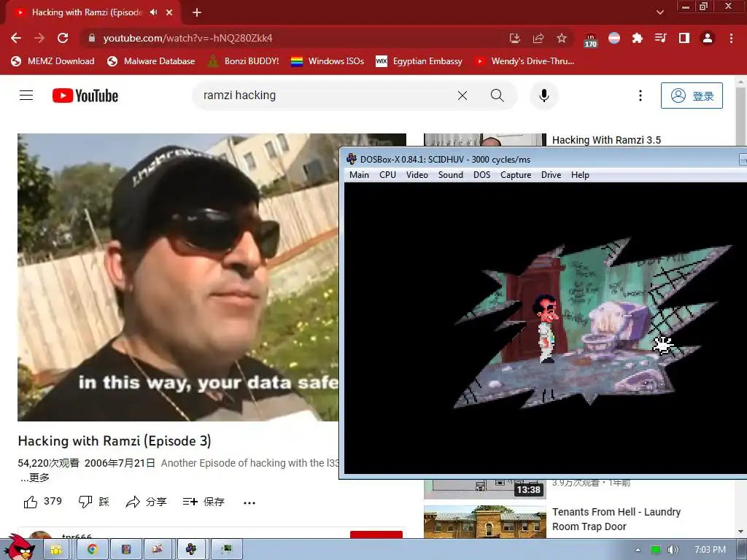
Task: Open Tenants From Hell video thumbnail
Action: coord(485,522)
